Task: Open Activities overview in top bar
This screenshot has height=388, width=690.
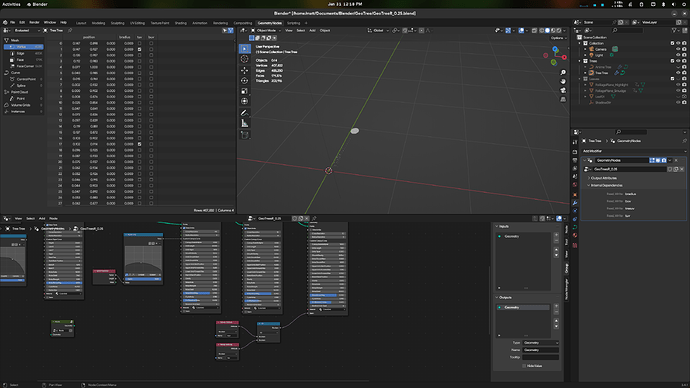Action: pos(11,4)
